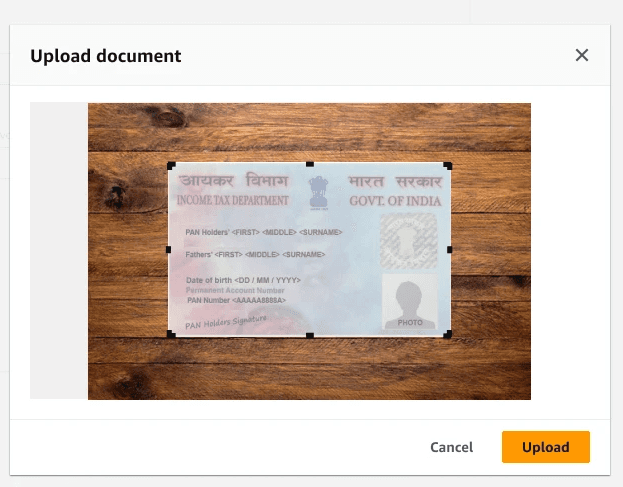Image resolution: width=623 pixels, height=487 pixels.
Task: Click the left-middle crop edge handle
Action: (168, 249)
